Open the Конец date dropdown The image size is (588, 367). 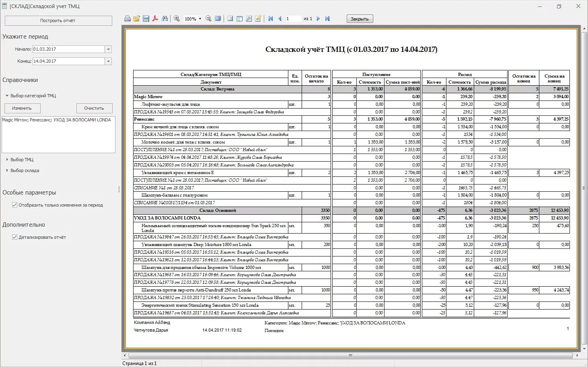[108, 62]
